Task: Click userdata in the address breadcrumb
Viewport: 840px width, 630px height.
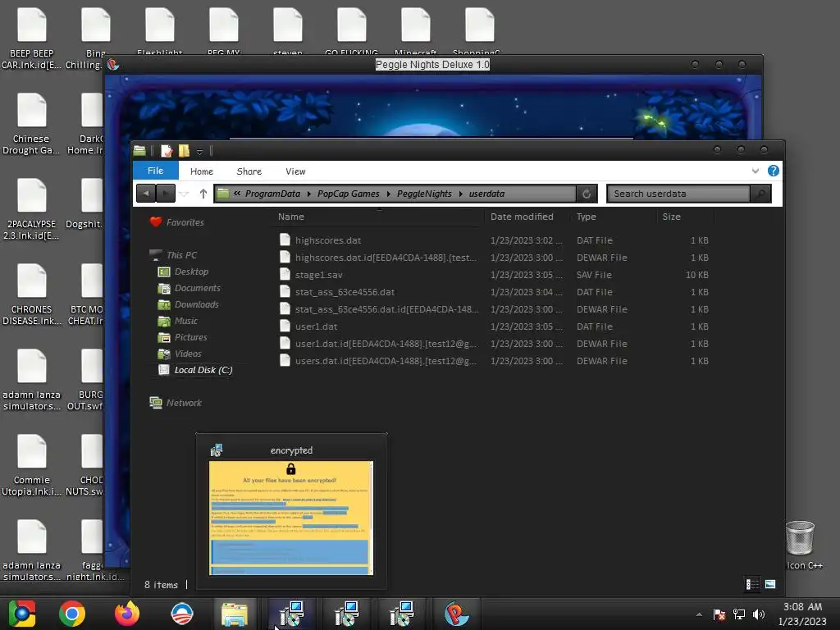Action: (x=486, y=194)
